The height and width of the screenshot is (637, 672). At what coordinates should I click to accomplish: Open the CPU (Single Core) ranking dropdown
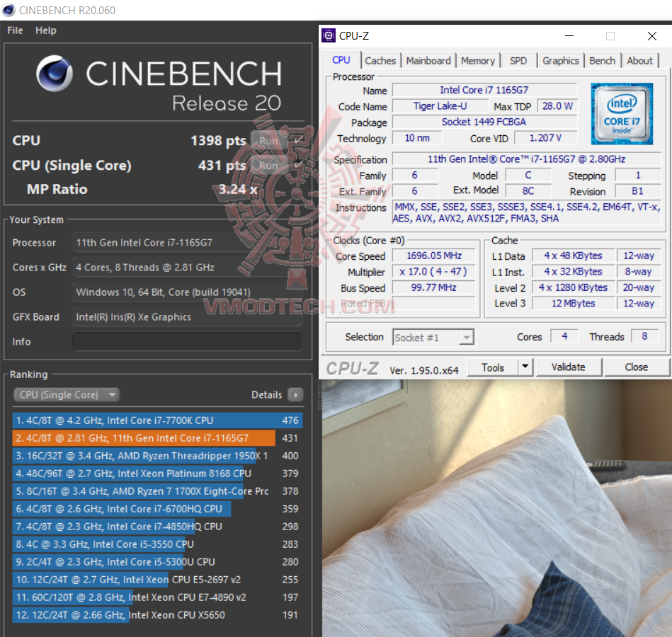click(x=67, y=394)
